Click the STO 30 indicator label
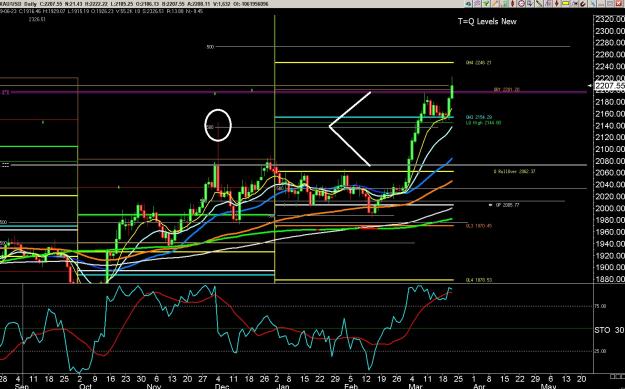625x389 pixels. tap(609, 330)
